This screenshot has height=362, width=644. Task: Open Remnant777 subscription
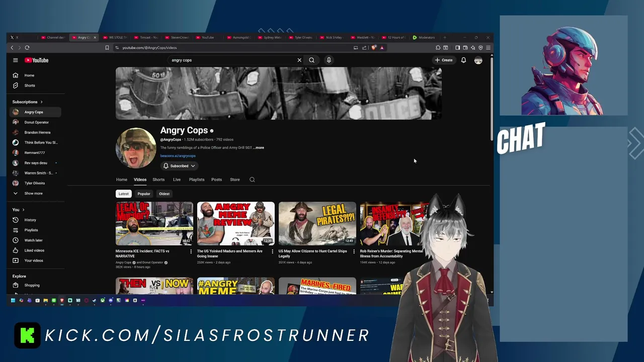pos(35,152)
